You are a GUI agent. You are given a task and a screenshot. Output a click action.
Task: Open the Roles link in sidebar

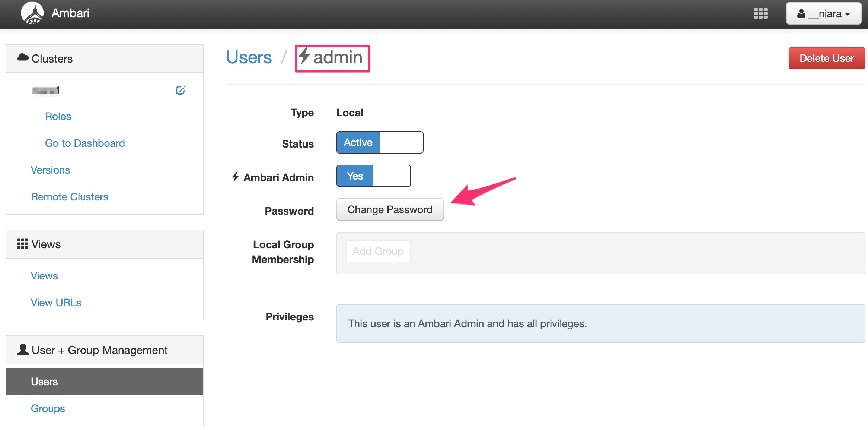[58, 116]
